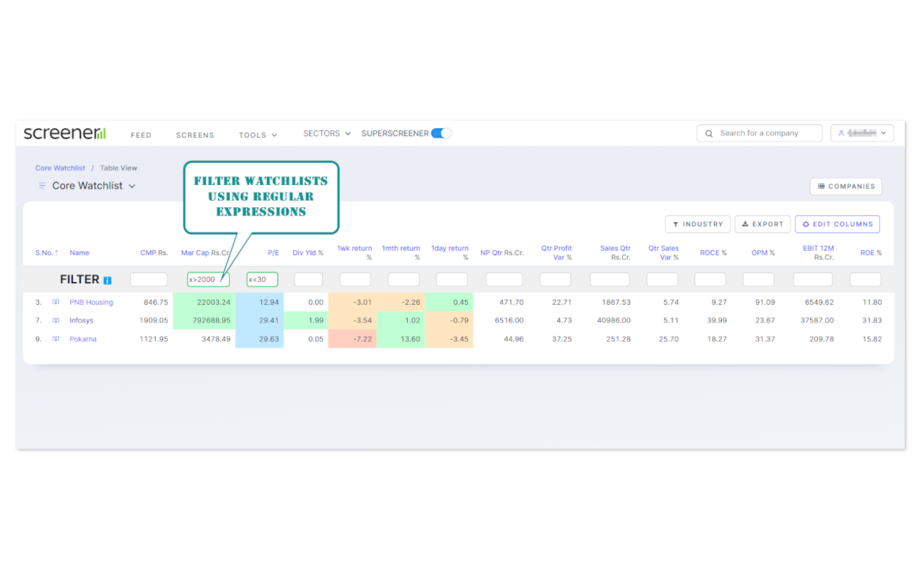The image size is (924, 578).
Task: Click the OPM % filter box
Action: click(x=759, y=280)
